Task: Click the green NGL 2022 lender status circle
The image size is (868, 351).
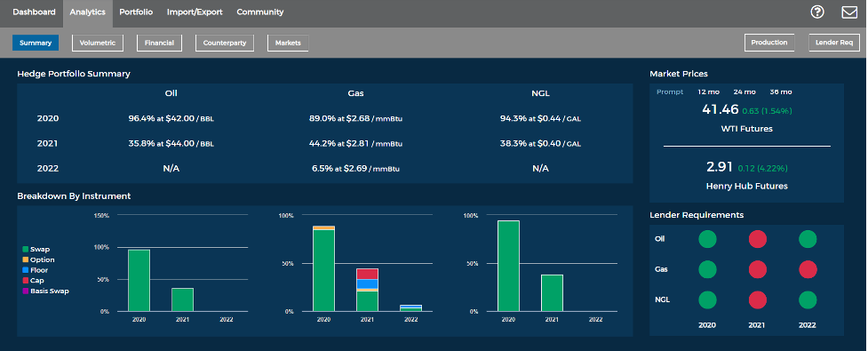Action: (807, 300)
